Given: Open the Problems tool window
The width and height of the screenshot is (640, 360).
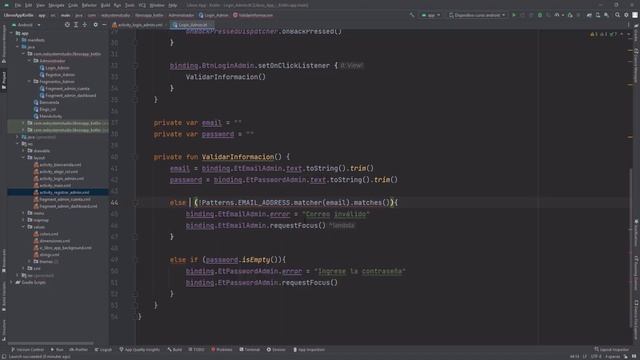Looking at the screenshot, I should pos(222,350).
